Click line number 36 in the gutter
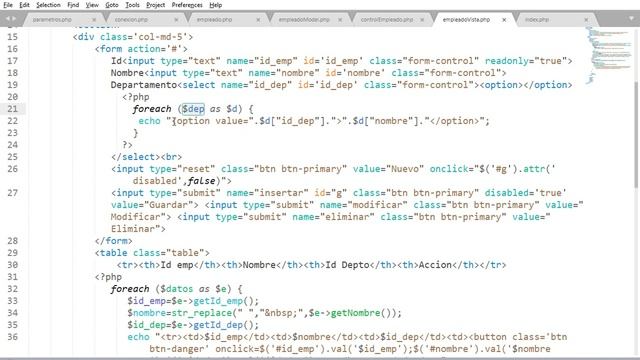The image size is (640, 360). tap(13, 337)
